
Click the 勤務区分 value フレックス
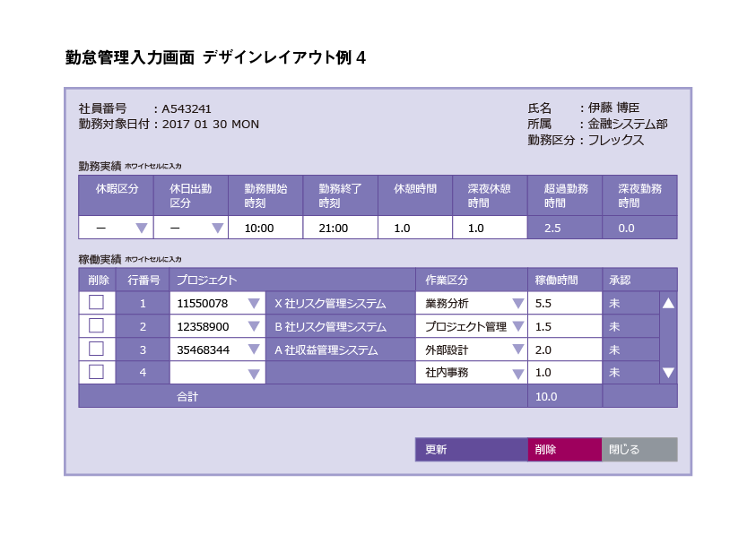tap(616, 140)
